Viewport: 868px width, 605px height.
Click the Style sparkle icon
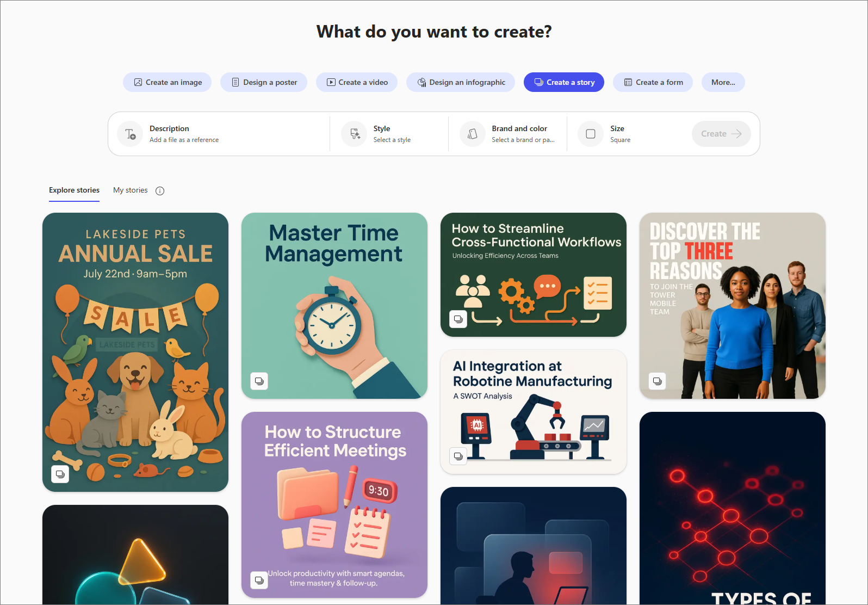(355, 134)
